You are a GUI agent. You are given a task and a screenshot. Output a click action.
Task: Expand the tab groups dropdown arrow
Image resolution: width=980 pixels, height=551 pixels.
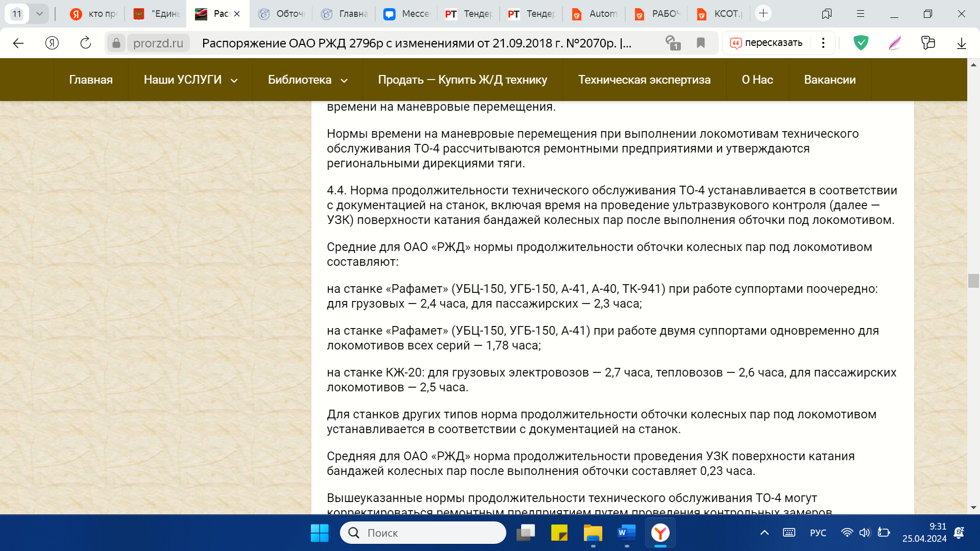coord(39,14)
